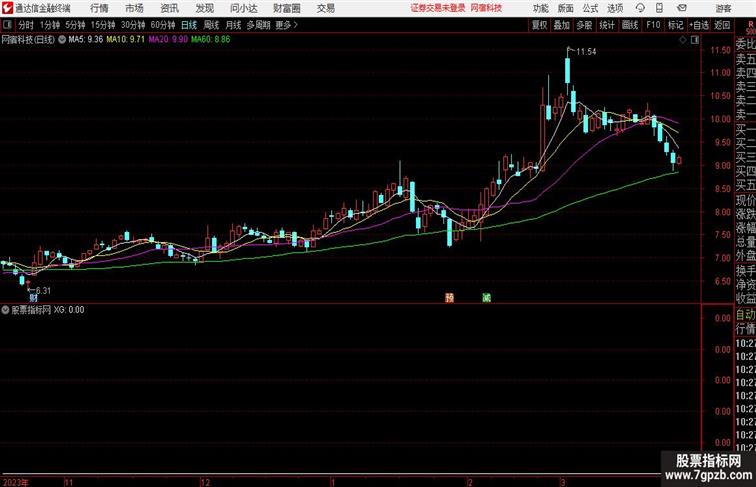Click the 游客 user account label
Screen dimensions: 756x487
723,8
